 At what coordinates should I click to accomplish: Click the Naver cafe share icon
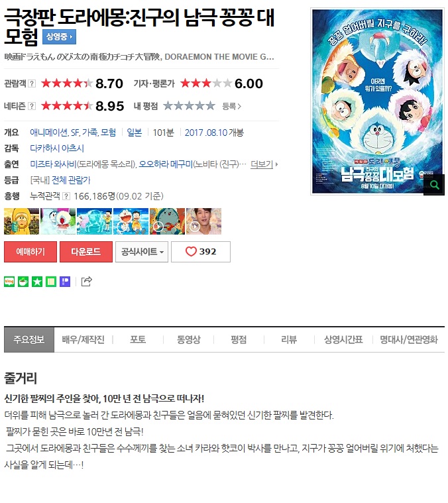[x=23, y=282]
